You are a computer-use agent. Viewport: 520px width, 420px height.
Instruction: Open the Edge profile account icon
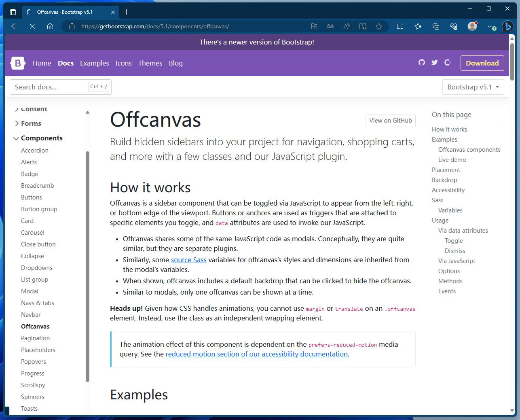coord(472,26)
